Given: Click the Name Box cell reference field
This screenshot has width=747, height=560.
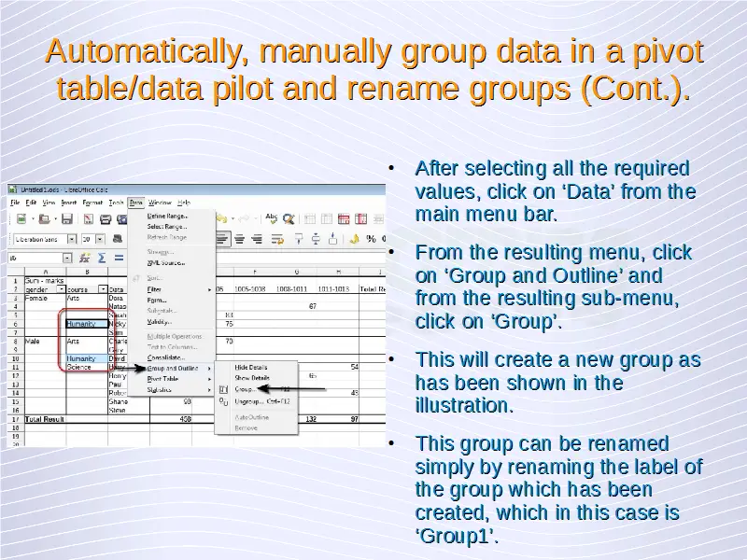Looking at the screenshot, I should (35, 258).
